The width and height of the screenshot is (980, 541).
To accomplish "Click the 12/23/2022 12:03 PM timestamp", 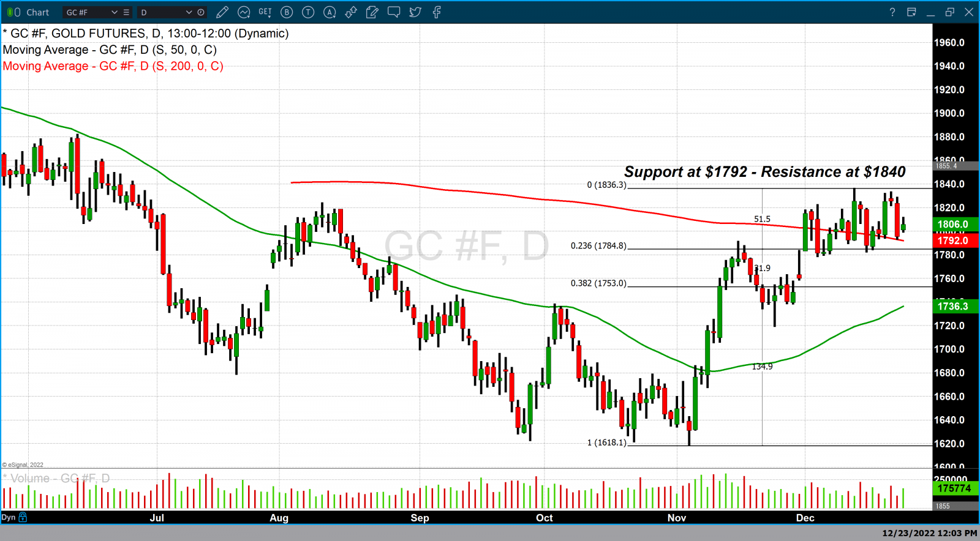I will (929, 533).
